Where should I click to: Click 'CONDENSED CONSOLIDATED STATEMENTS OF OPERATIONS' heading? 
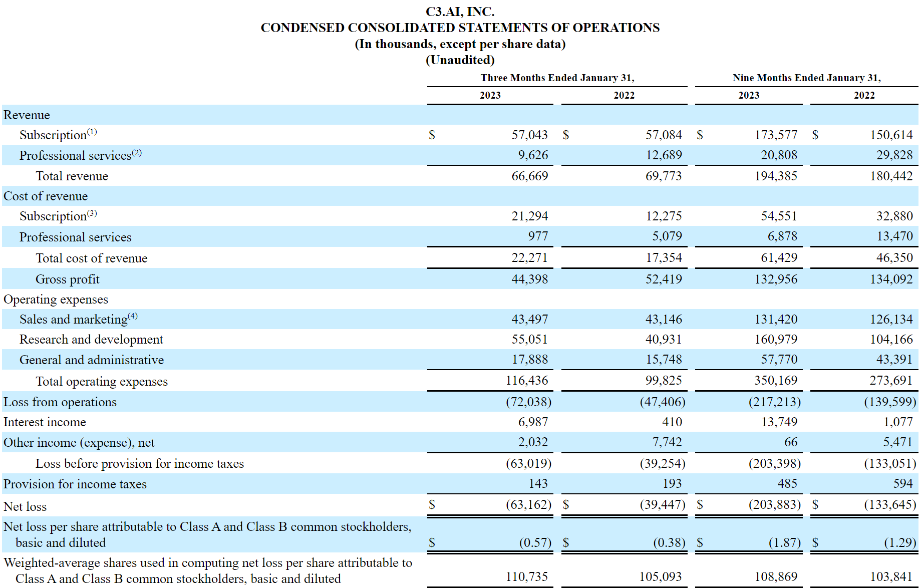tap(460, 28)
